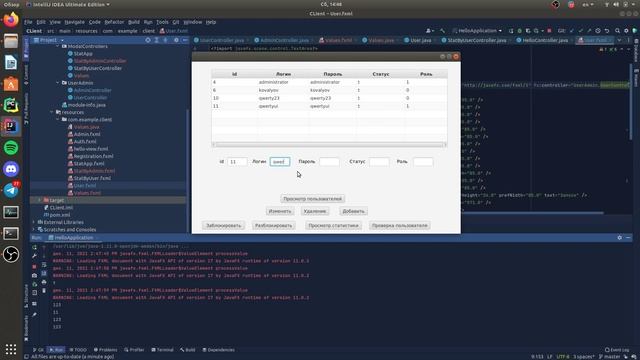Show applications grid in the dock
This screenshot has width=640, height=360.
[11, 349]
